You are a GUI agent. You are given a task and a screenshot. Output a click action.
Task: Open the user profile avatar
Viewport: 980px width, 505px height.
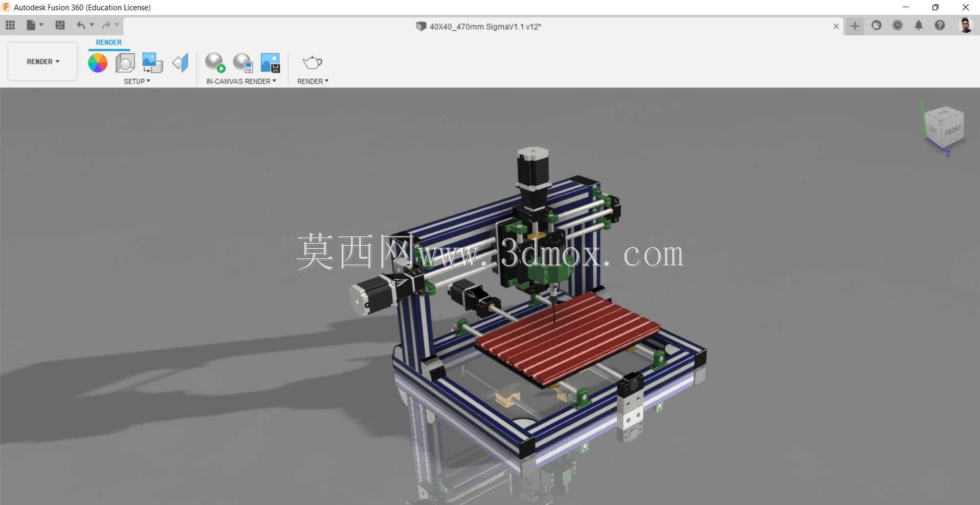pos(966,25)
